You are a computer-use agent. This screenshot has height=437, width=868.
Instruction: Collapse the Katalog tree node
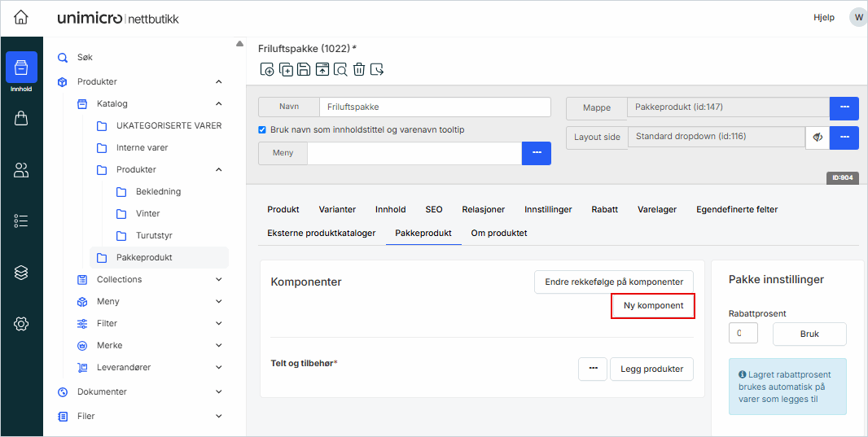[x=218, y=103]
